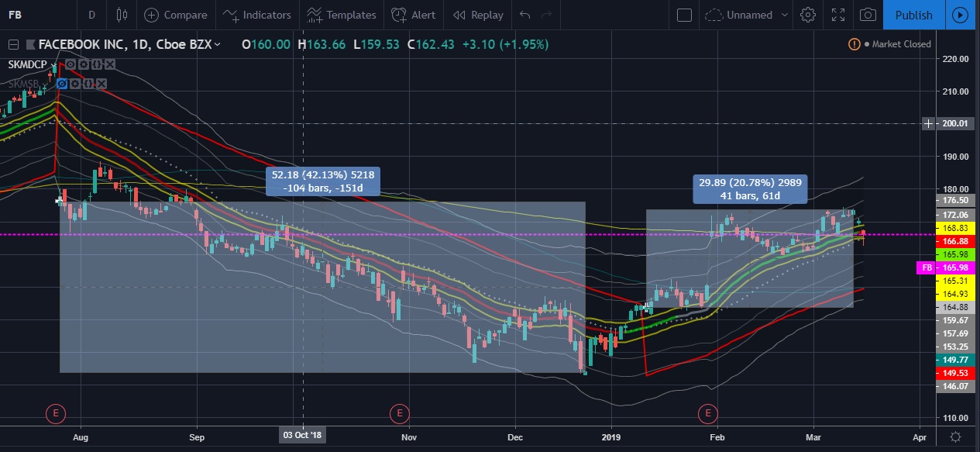Open Compare symbol dialog
The height and width of the screenshot is (452, 980).
[x=176, y=15]
